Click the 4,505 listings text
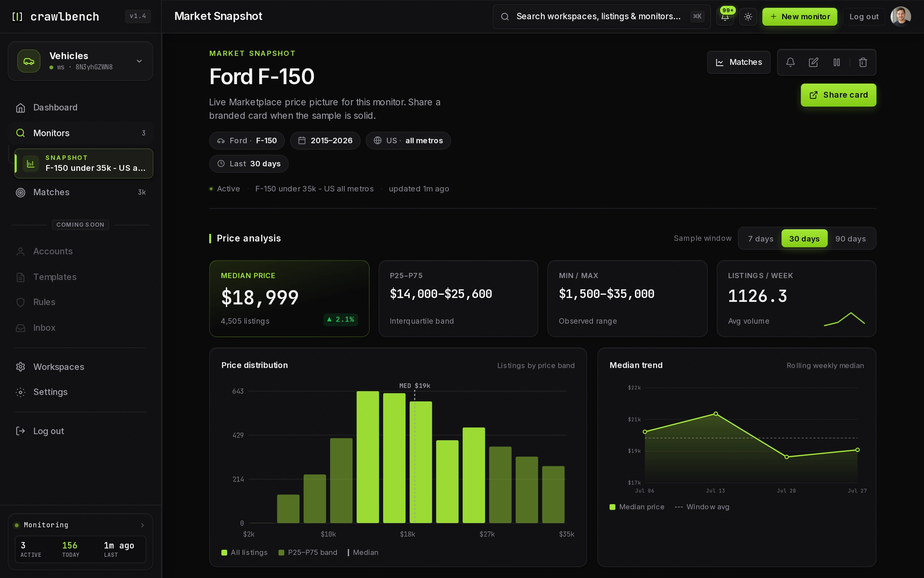Screen dimensions: 924x578 click(x=245, y=321)
